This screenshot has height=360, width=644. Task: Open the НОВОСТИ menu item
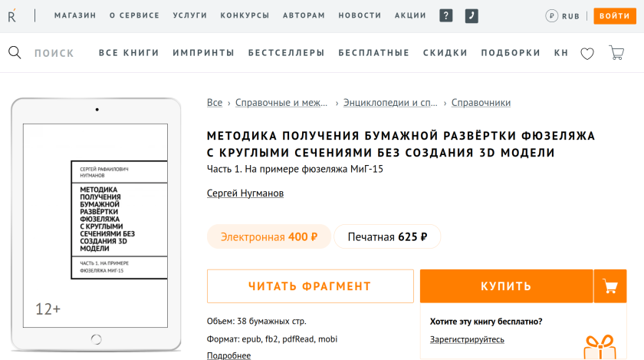pos(360,15)
